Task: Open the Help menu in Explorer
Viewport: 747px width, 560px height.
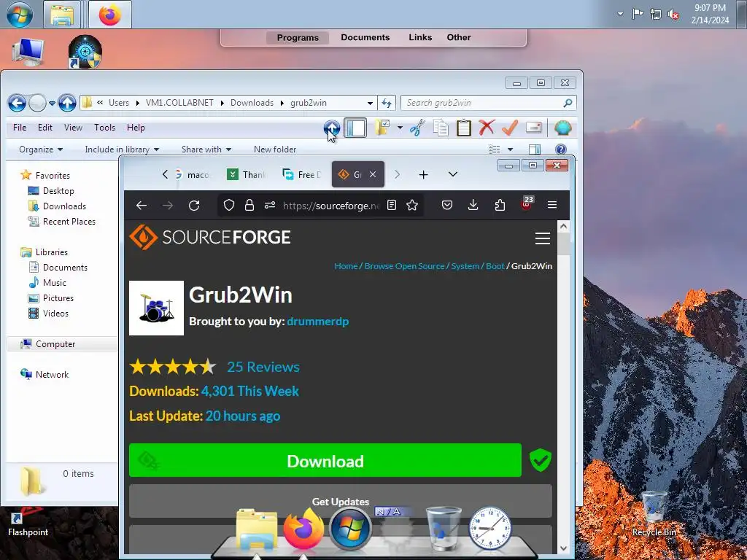Action: 136,128
